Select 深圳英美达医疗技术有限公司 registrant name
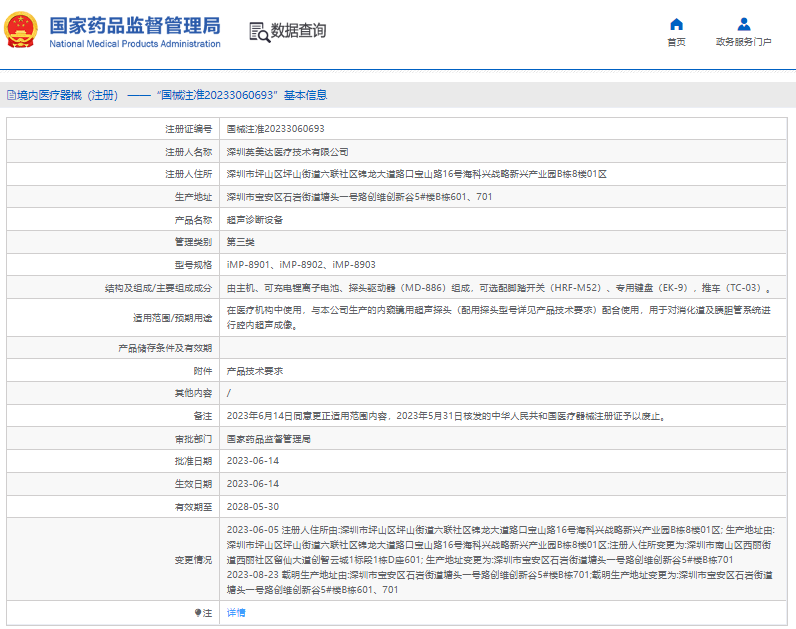The image size is (796, 629). tap(287, 152)
